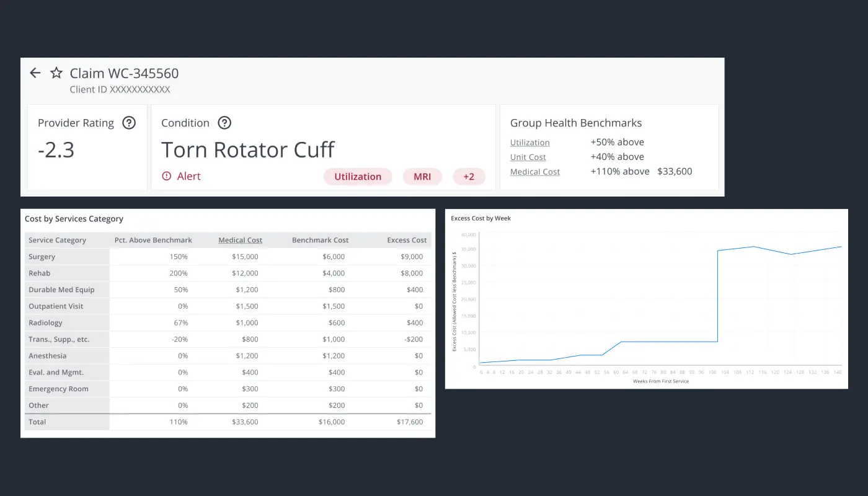Click the Service Category column header
This screenshot has height=496, width=868.
pos(56,240)
